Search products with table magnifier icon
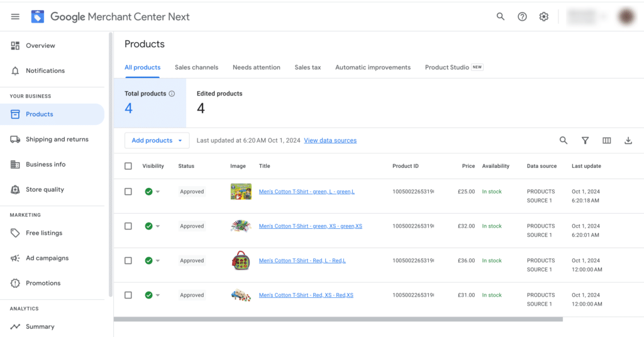Viewport: 644px width, 337px height. pyautogui.click(x=563, y=140)
